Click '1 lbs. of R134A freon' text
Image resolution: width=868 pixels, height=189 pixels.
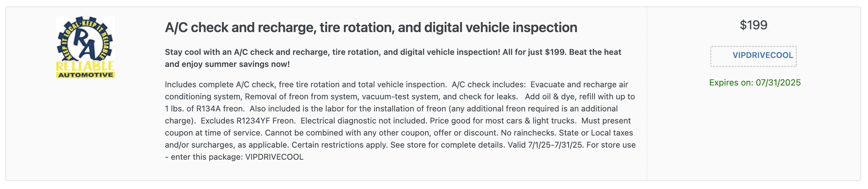205,109
